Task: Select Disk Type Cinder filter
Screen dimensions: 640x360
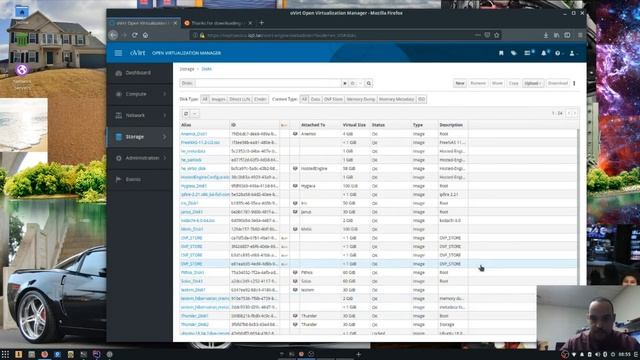Action: coord(260,99)
